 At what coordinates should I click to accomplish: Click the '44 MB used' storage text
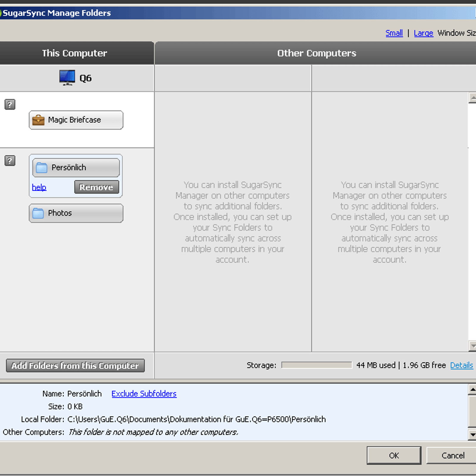click(376, 365)
